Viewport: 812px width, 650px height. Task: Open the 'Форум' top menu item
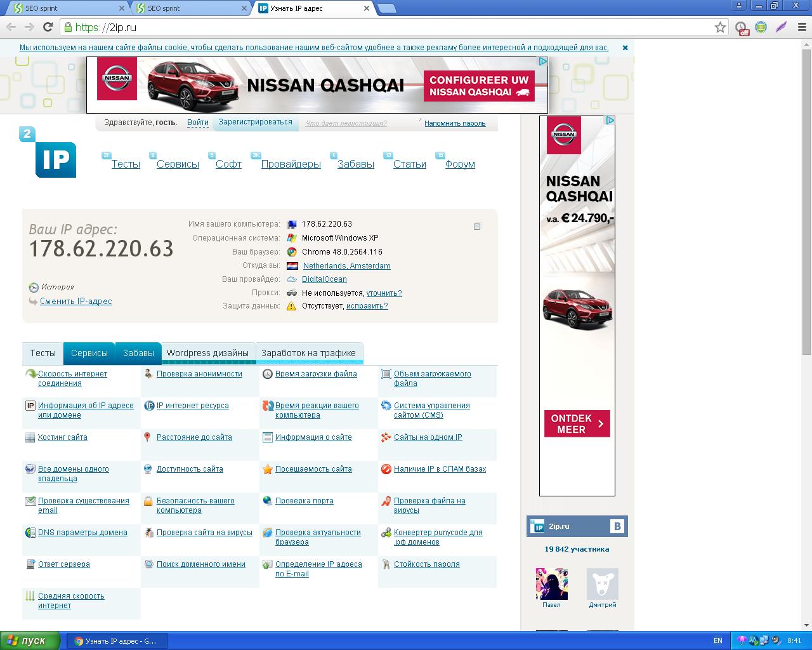(x=460, y=164)
